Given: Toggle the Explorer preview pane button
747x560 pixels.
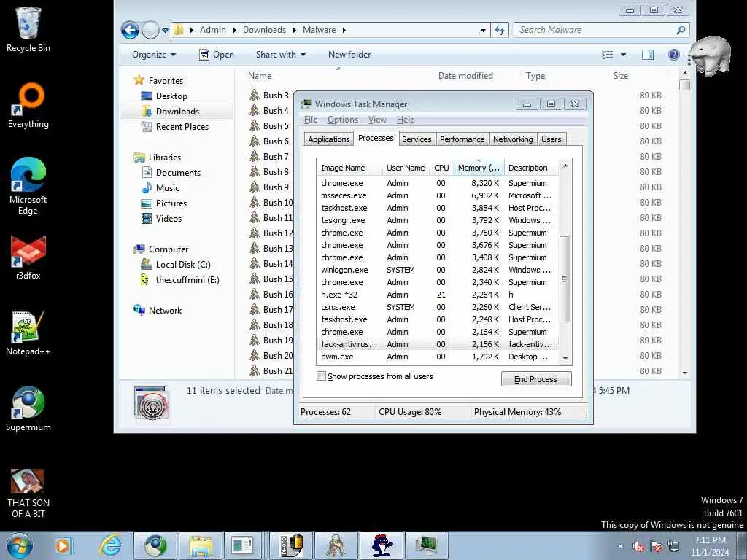Looking at the screenshot, I should (648, 55).
